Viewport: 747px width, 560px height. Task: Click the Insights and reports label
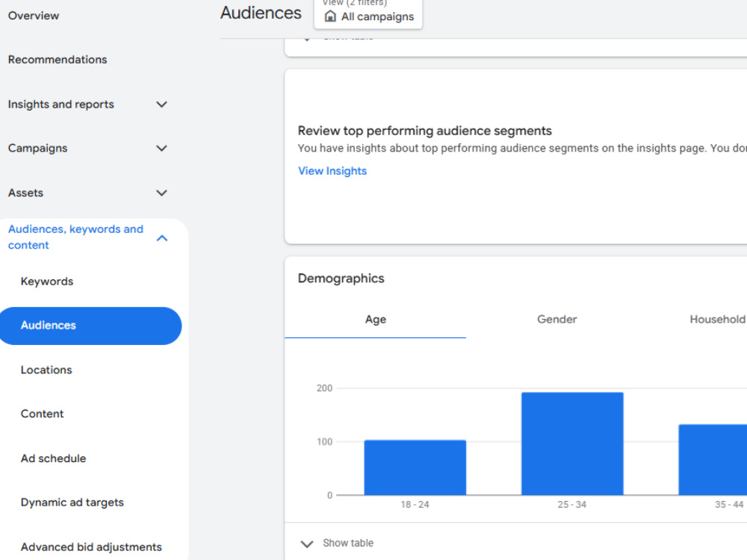(61, 105)
